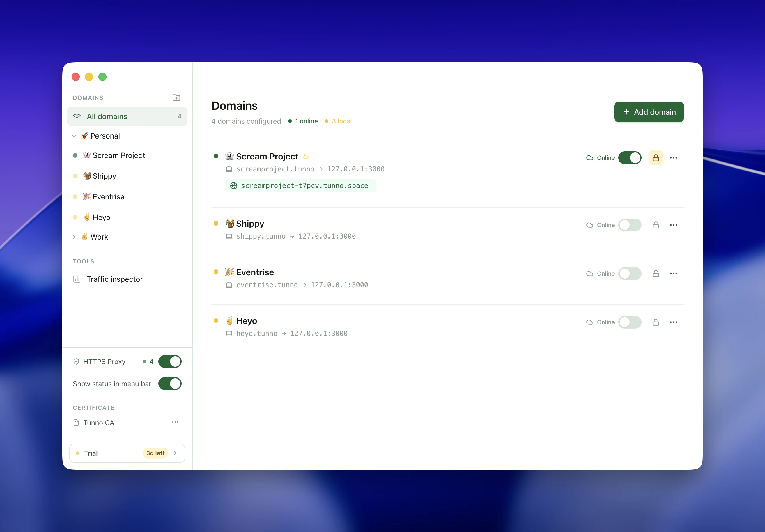
Task: Open the new domain folder icon in sidebar
Action: point(176,97)
